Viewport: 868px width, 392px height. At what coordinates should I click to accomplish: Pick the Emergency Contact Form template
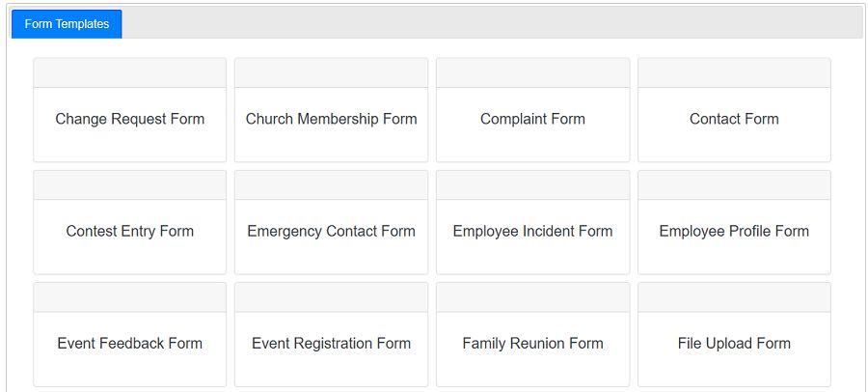click(x=331, y=232)
